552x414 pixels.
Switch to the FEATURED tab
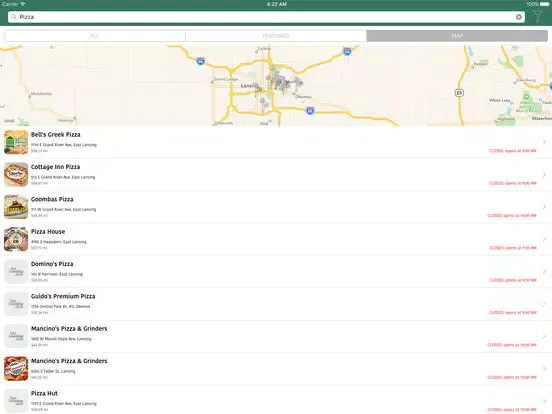point(276,36)
